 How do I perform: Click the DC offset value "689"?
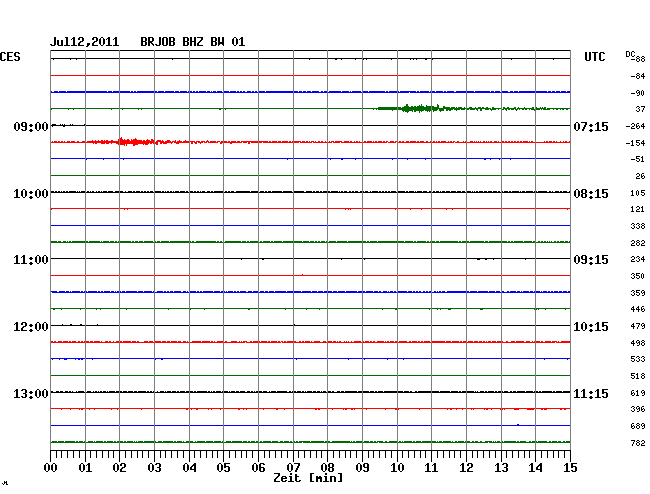pyautogui.click(x=638, y=426)
